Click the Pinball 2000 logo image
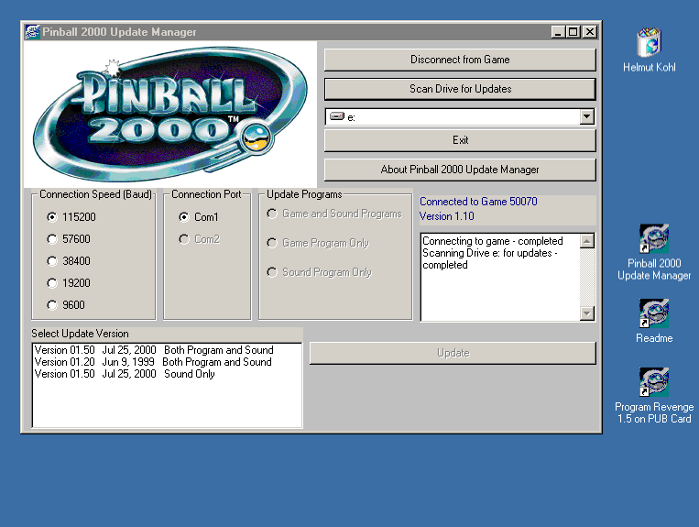The width and height of the screenshot is (699, 527). click(x=170, y=114)
